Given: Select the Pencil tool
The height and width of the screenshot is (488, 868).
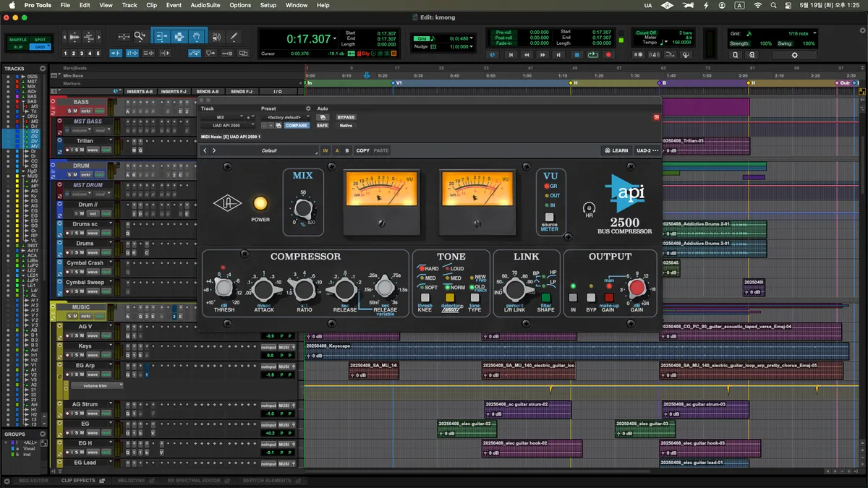Looking at the screenshot, I should 234,37.
